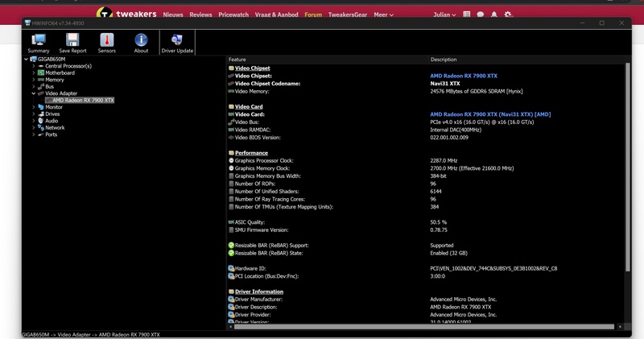The height and width of the screenshot is (339, 644).
Task: Click the HWiNFO64 title bar app icon
Action: tap(27, 23)
